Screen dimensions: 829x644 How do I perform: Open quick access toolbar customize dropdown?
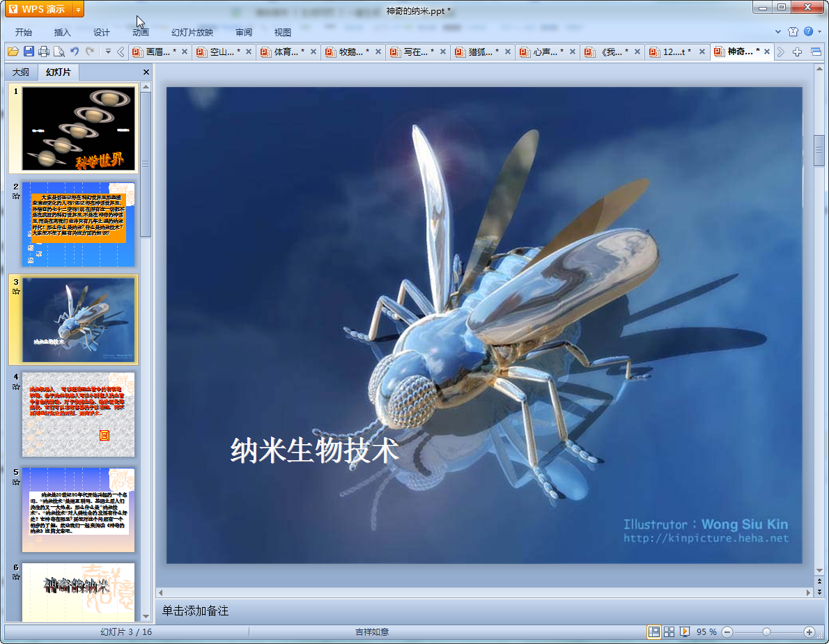pos(108,52)
